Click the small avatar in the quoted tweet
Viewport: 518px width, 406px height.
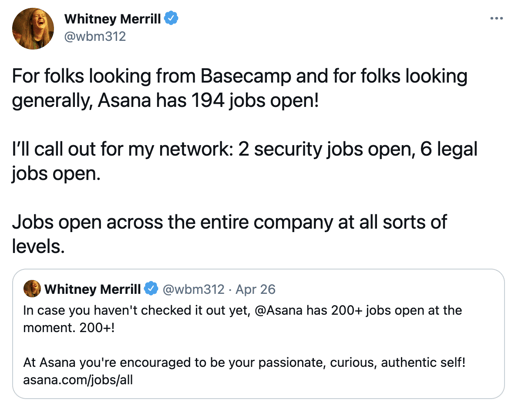tap(32, 289)
